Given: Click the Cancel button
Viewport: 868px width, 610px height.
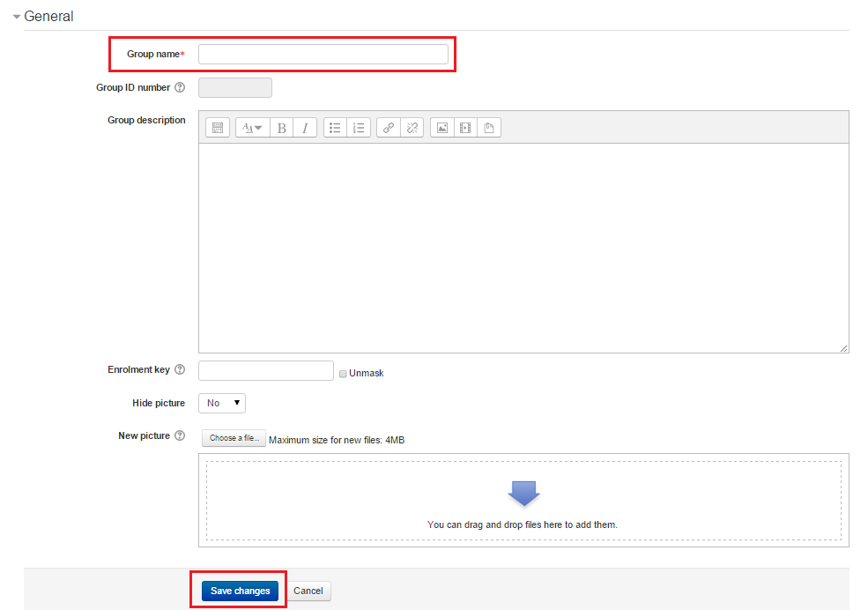Looking at the screenshot, I should coord(308,591).
